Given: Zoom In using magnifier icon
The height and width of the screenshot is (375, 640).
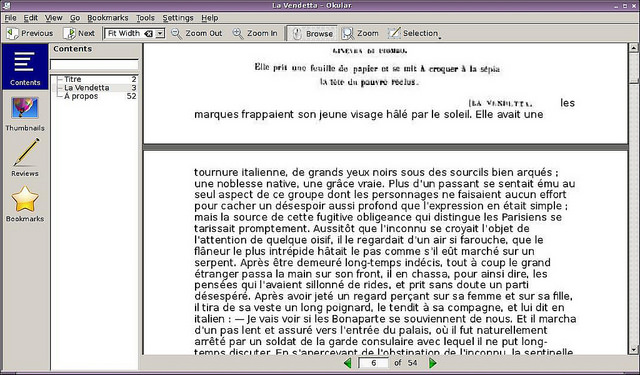Looking at the screenshot, I should coord(255,33).
